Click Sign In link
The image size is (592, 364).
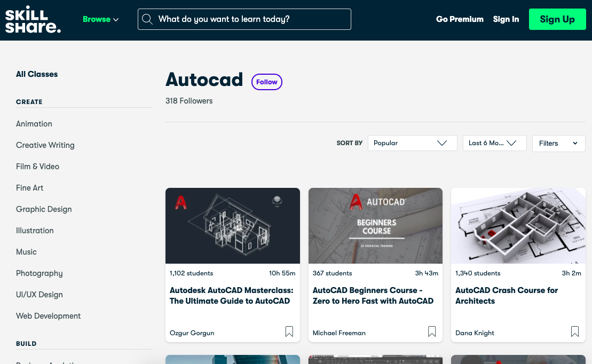(506, 19)
